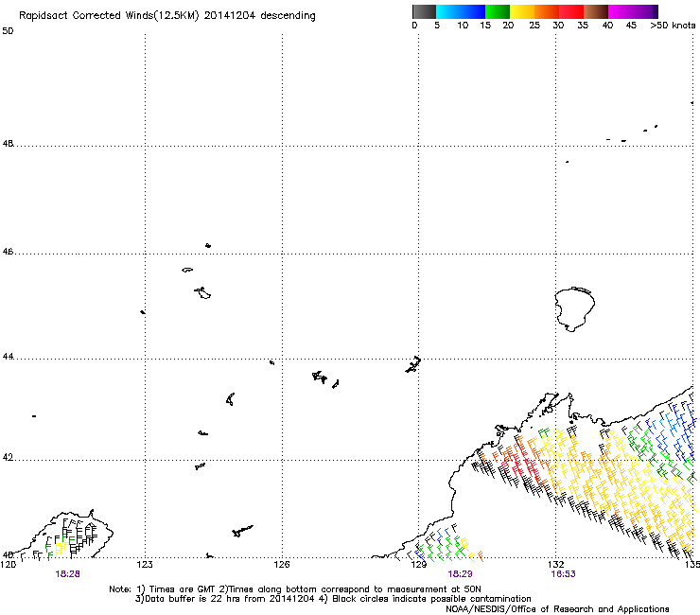Click the large lake outline near 132E 45N
Viewport: 700px width, 615px height.
tap(574, 309)
